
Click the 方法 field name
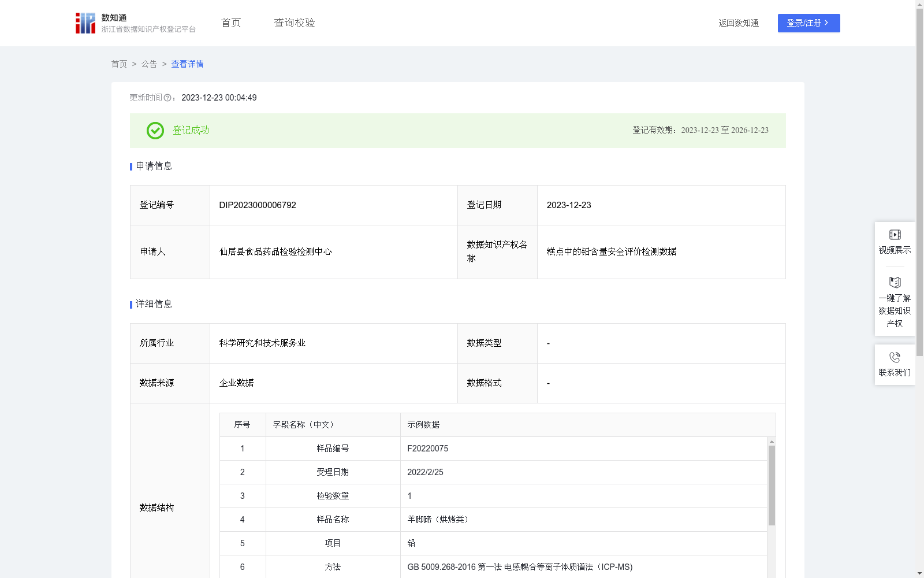(x=333, y=567)
